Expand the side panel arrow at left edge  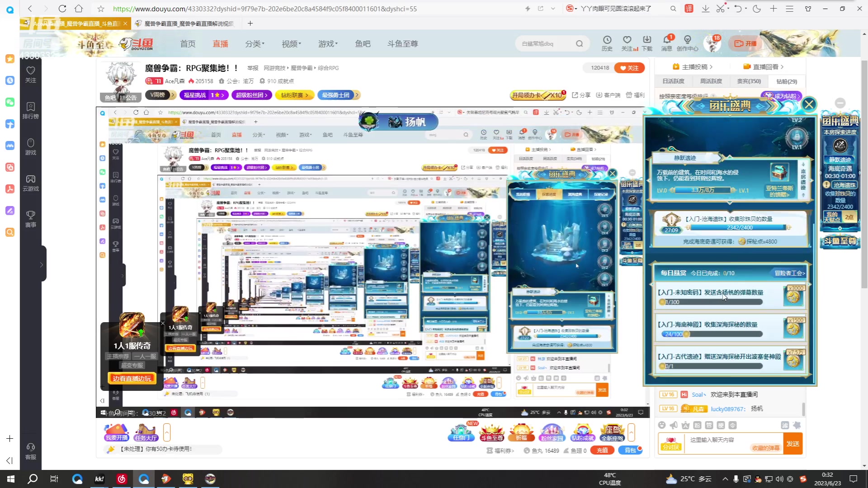pos(42,265)
